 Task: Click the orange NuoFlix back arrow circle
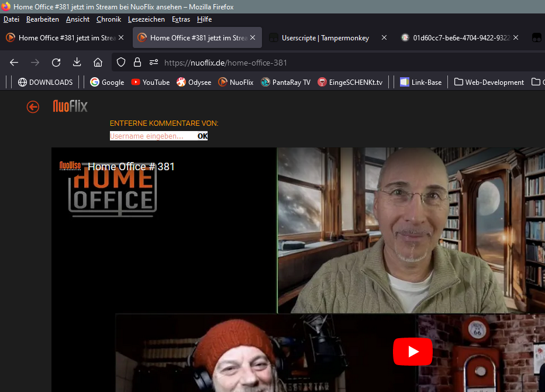coord(33,106)
